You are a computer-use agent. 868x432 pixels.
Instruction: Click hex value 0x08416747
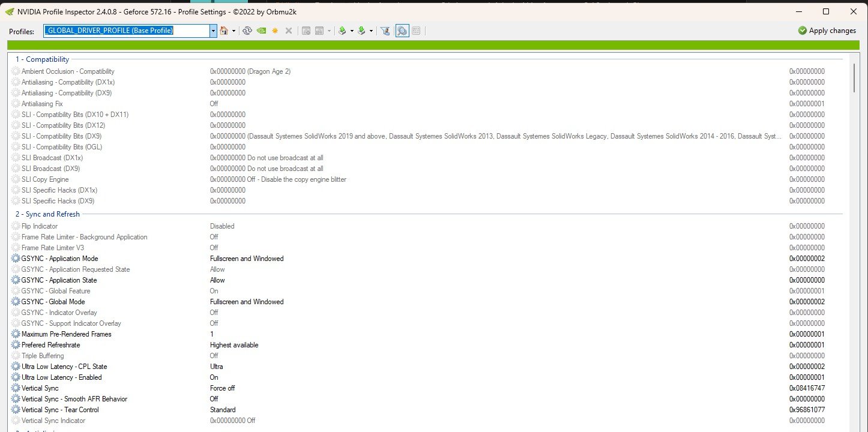pos(807,388)
